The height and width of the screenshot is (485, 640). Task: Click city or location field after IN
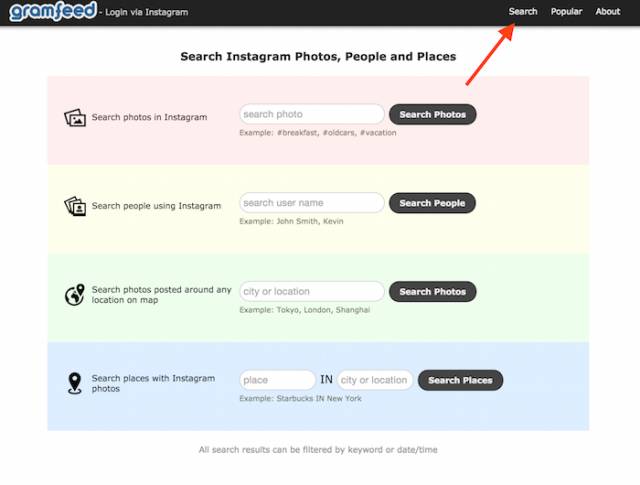375,380
